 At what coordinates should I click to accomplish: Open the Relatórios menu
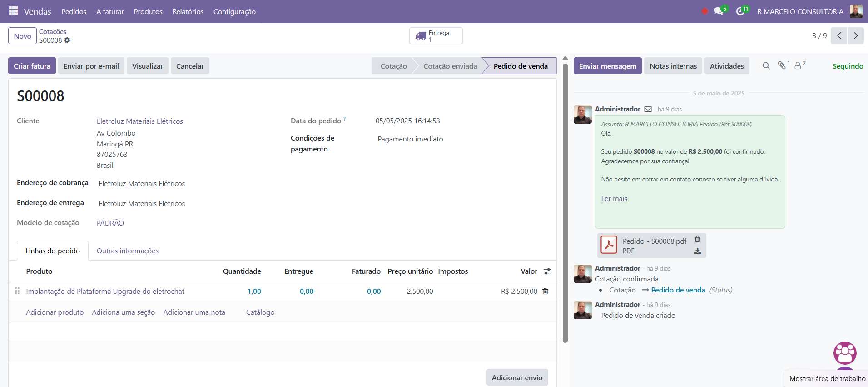(188, 11)
